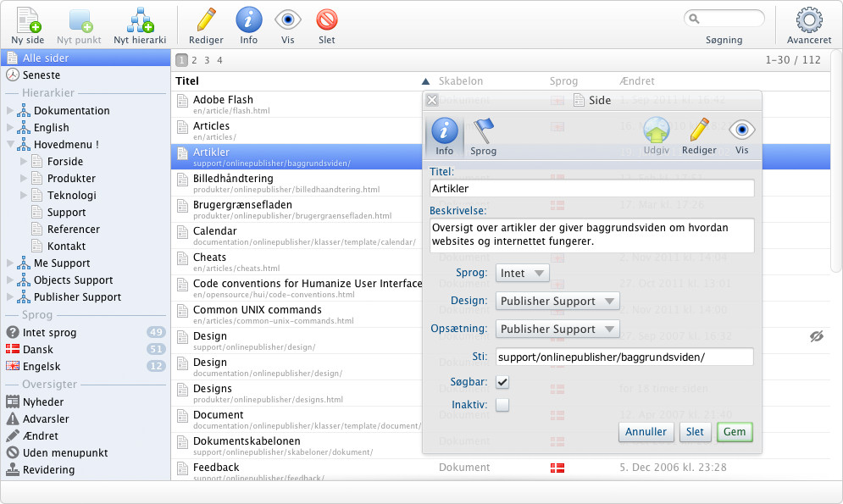
Task: Open the Design dropdown in the Side panel
Action: [x=557, y=301]
